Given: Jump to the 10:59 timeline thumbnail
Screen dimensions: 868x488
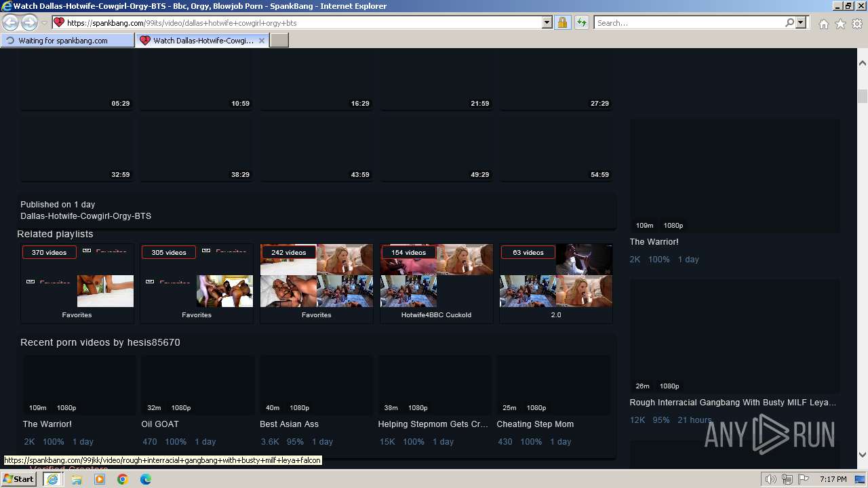Looking at the screenshot, I should coord(197,80).
